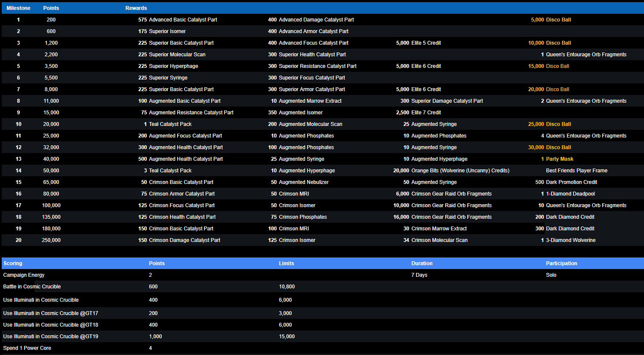Click the Milestone column header
This screenshot has width=644, height=355.
pyautogui.click(x=18, y=8)
